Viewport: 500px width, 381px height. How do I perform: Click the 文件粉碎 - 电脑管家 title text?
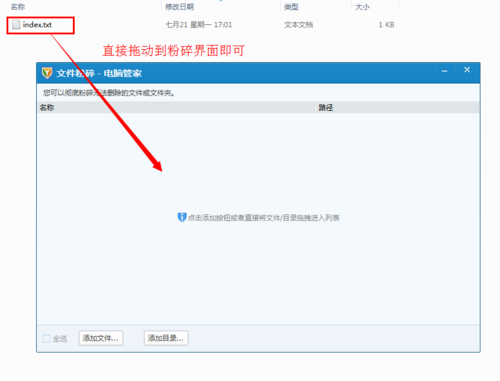(99, 73)
